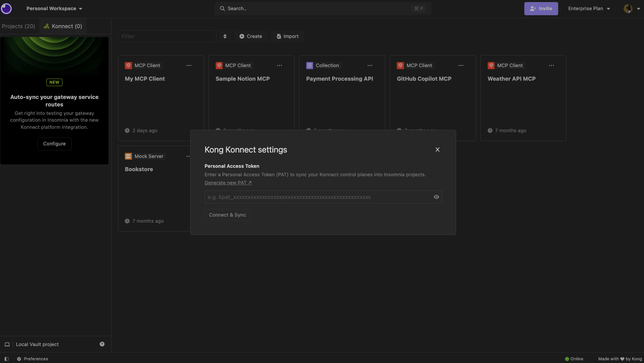Image resolution: width=644 pixels, height=363 pixels.
Task: Click the Configure button in the Konnect promo
Action: pos(54,144)
